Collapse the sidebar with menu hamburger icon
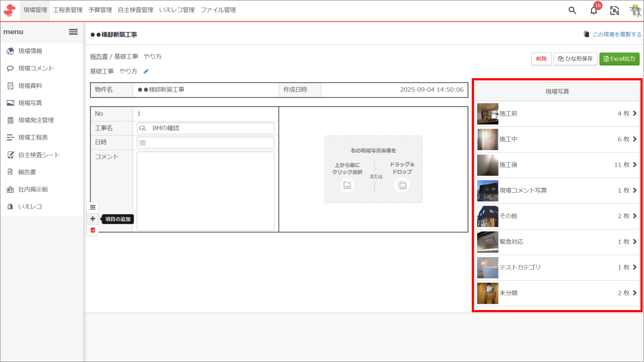The width and height of the screenshot is (644, 362). 73,32
